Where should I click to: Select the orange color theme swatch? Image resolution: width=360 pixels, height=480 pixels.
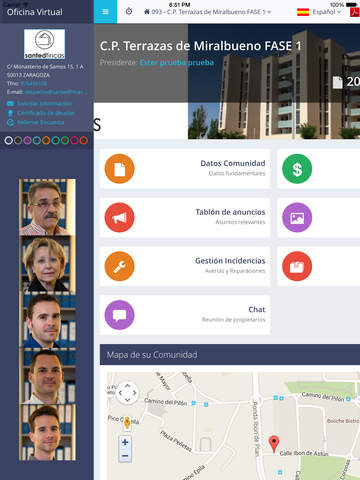[x=46, y=140]
